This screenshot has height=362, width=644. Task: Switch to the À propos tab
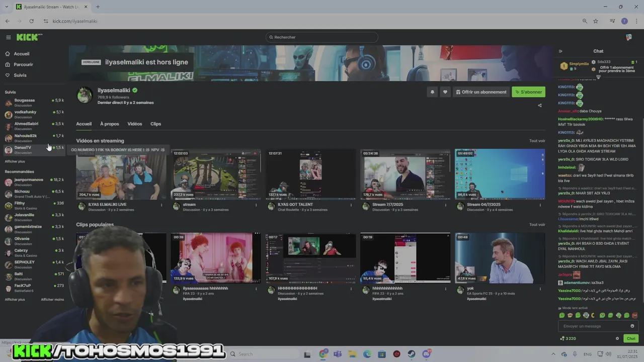[109, 124]
